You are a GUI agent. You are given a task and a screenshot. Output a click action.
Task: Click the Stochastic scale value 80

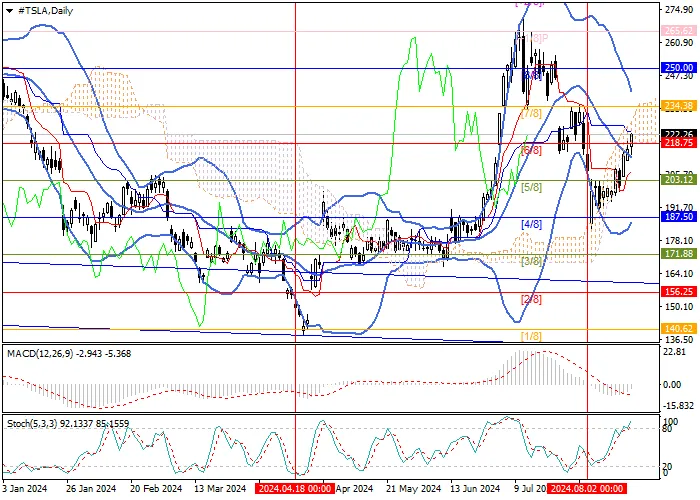coord(668,429)
